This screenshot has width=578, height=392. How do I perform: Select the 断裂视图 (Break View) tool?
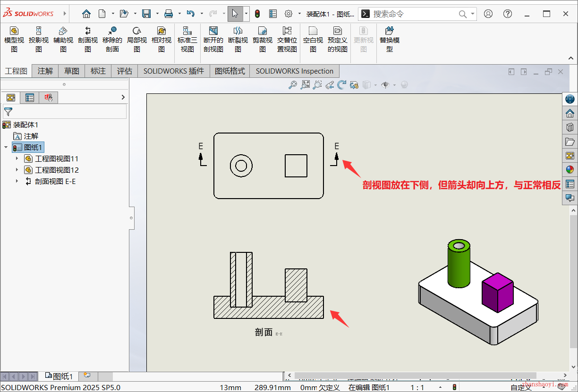[238, 40]
